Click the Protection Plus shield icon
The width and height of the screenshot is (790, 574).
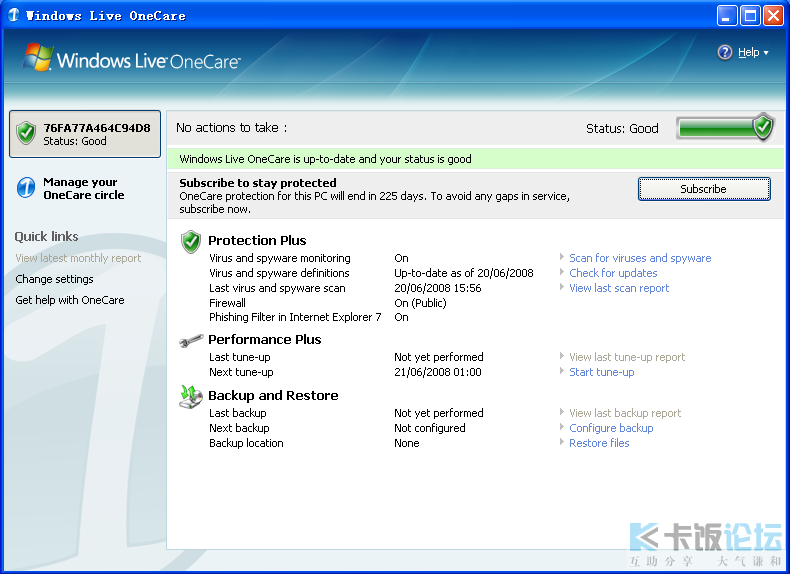click(191, 242)
